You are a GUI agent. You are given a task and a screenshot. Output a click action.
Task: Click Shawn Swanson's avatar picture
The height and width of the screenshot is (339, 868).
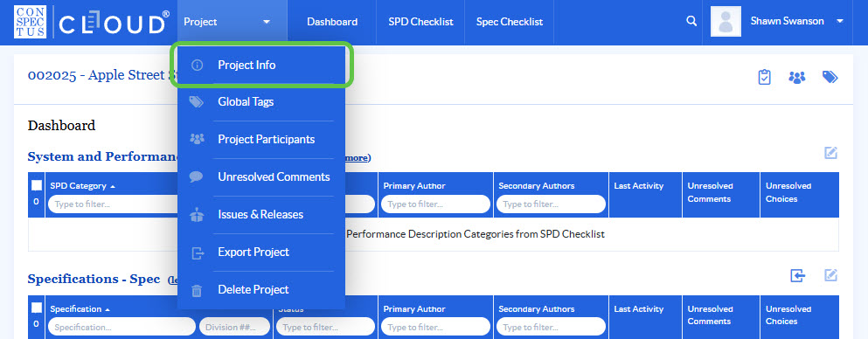[726, 22]
